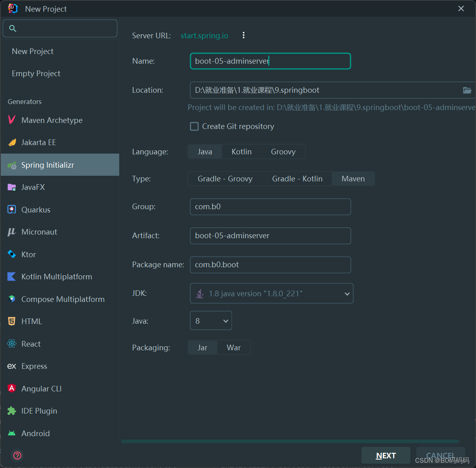Choose Micronaut generator entry
The width and height of the screenshot is (476, 468).
[x=60, y=232]
